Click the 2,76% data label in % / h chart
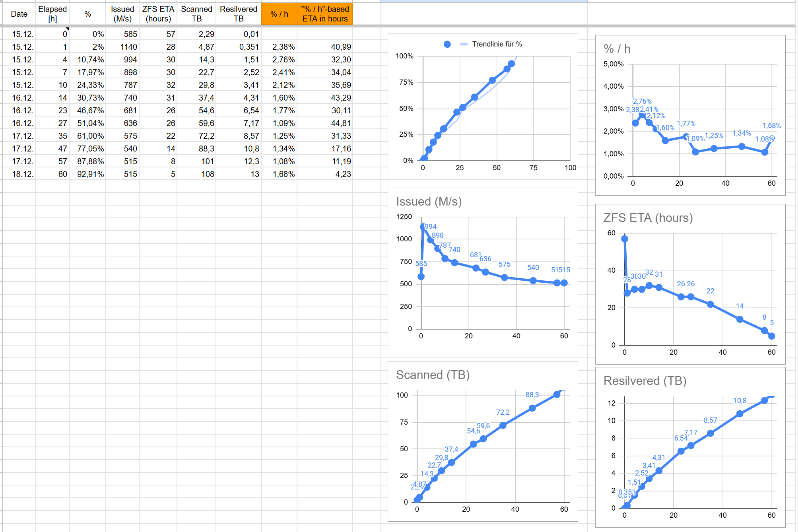Image resolution: width=798 pixels, height=532 pixels. [x=642, y=101]
